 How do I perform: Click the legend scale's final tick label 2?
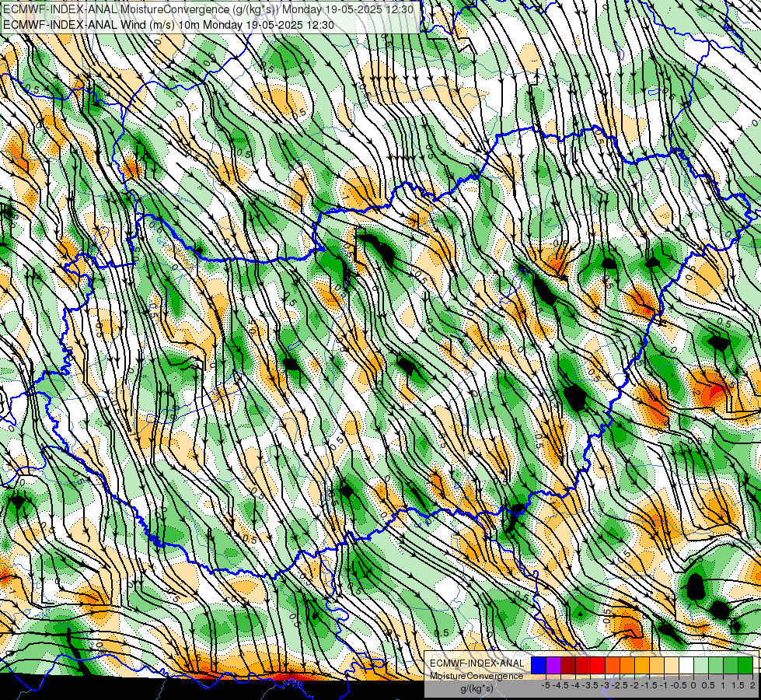[x=752, y=685]
